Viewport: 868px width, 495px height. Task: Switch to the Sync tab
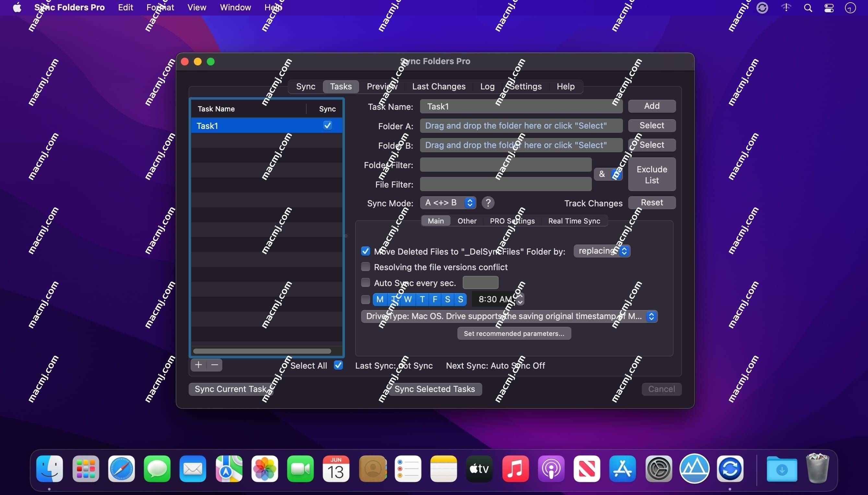(x=305, y=87)
